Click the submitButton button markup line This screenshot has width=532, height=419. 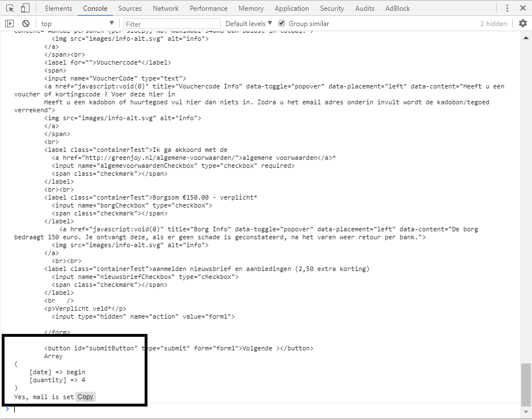pos(179,349)
